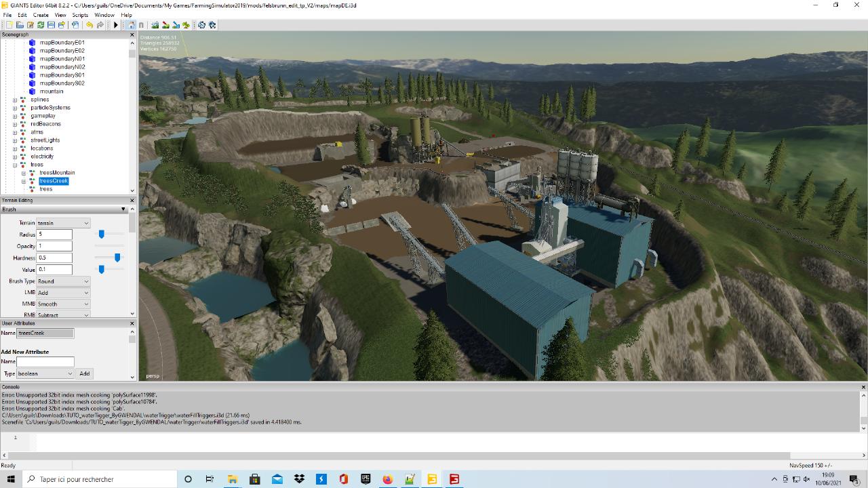
Task: Adjust the Value slider
Action: click(101, 269)
